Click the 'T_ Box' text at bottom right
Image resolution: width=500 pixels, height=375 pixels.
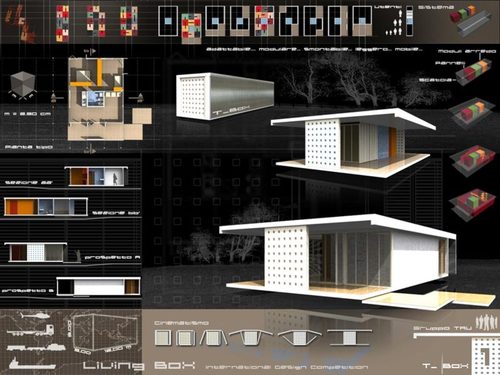tap(445, 366)
